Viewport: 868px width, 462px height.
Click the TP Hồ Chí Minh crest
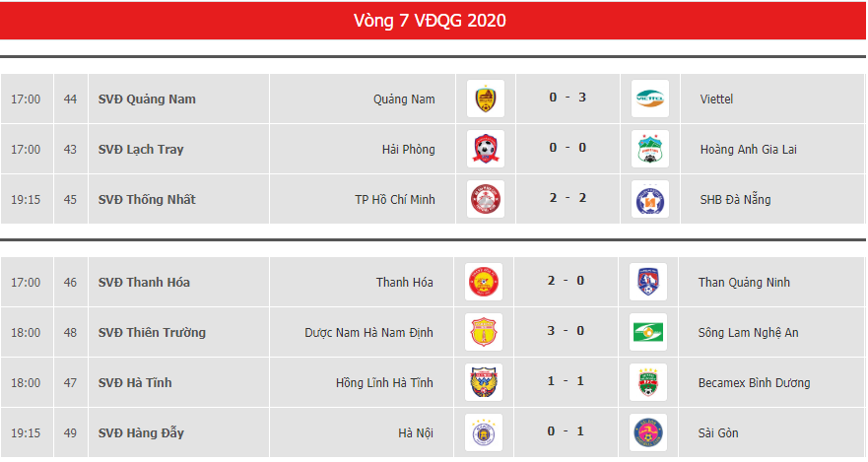[x=486, y=199]
